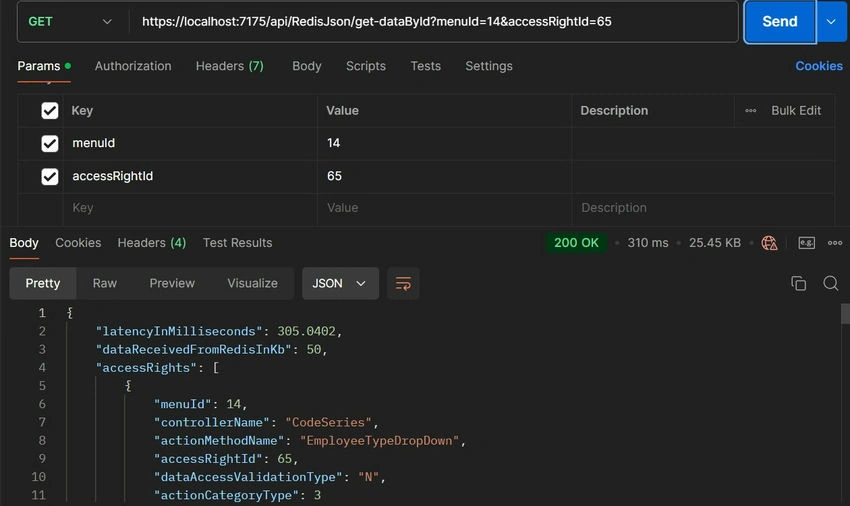The height and width of the screenshot is (506, 850).
Task: Click the "latencyInMilliseconds" JSON key
Action: tap(179, 331)
